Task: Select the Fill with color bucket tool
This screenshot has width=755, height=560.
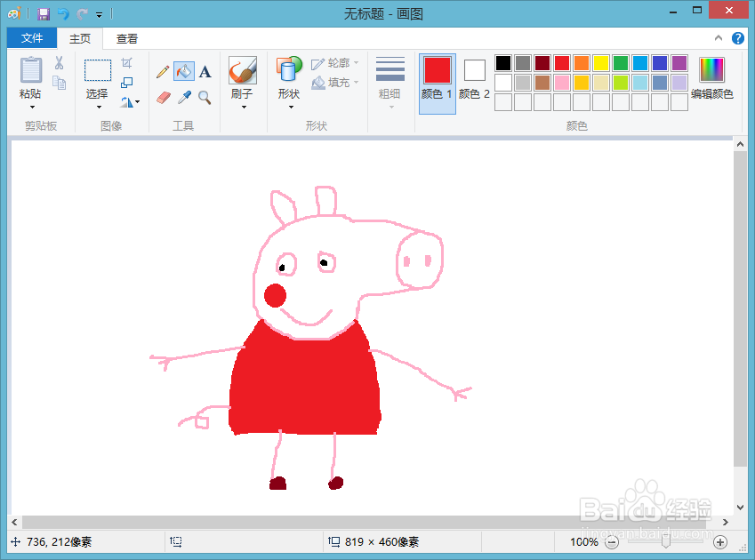Action: tap(183, 70)
